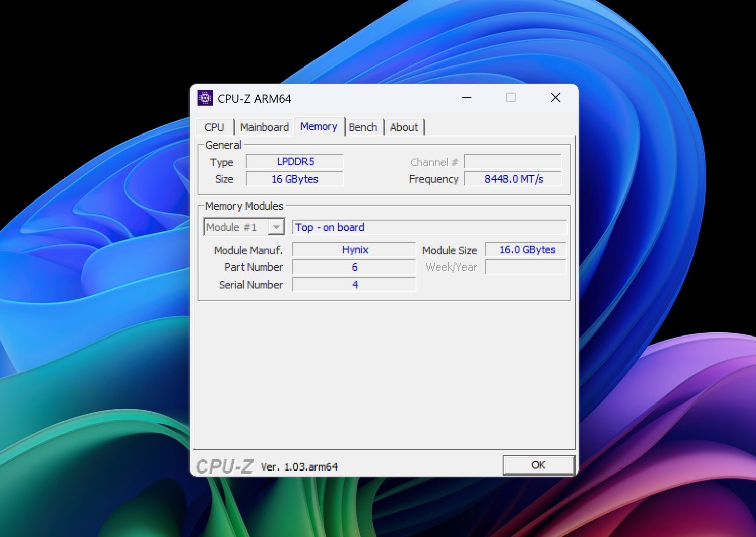Screen dimensions: 756x537
Task: Click the Serial Number value 4
Action: tap(354, 285)
